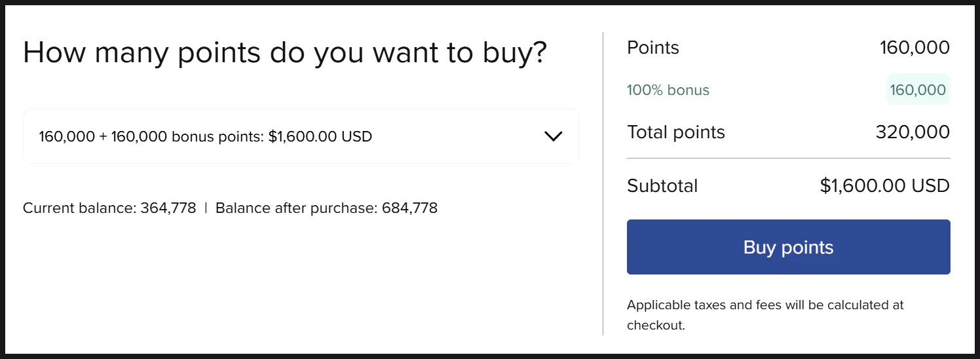Click the Buy points button
The image size is (980, 359).
tap(788, 247)
